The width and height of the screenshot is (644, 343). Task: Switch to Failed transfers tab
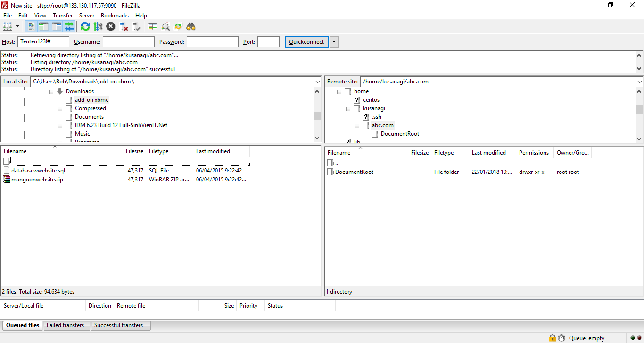click(x=66, y=325)
